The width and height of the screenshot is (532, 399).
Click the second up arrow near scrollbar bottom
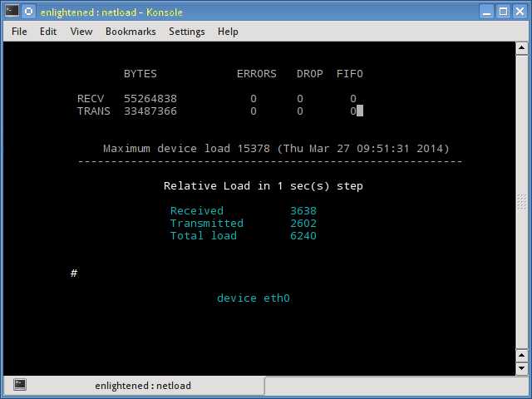pos(521,356)
